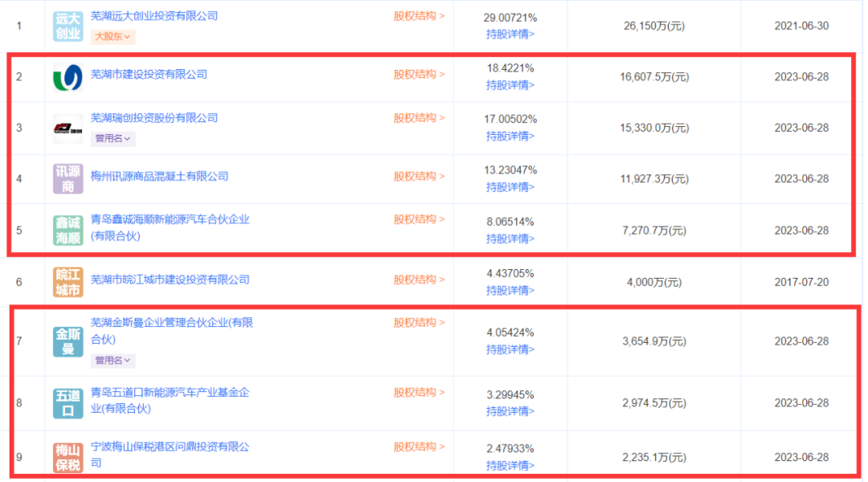Select the 7,270.7万(元) amount cell
The image size is (868, 482).
[x=653, y=231]
